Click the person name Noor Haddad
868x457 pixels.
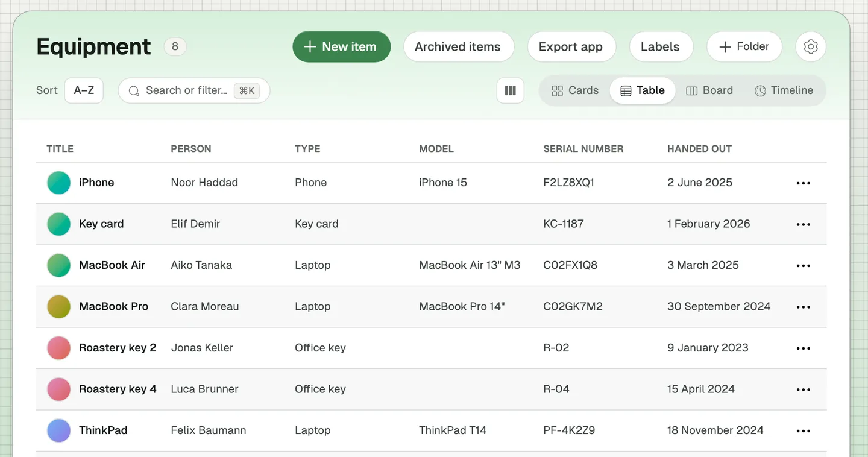click(204, 183)
